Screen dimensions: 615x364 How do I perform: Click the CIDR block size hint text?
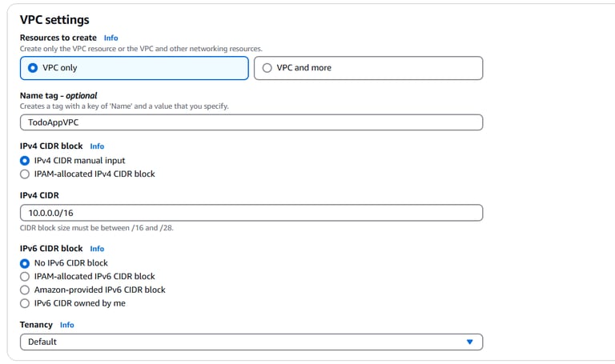(96, 228)
